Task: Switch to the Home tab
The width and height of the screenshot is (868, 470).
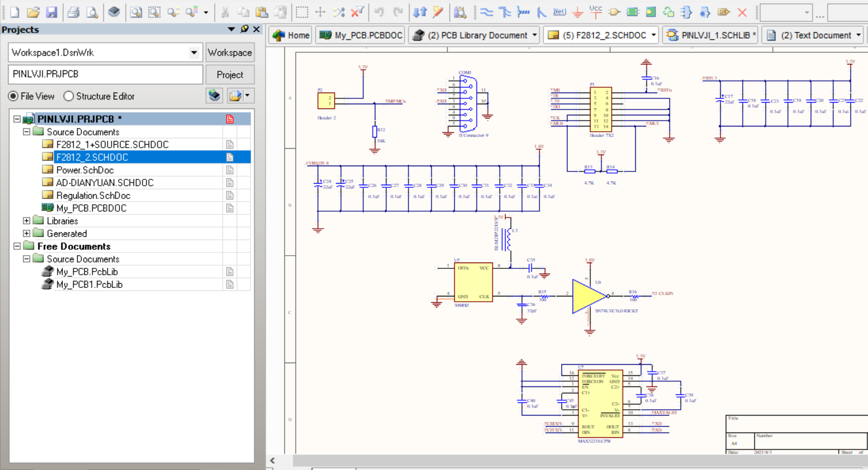Action: click(x=291, y=35)
